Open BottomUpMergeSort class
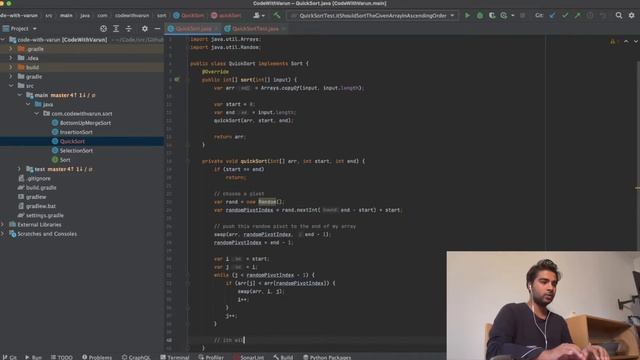The height and width of the screenshot is (360, 640). click(85, 123)
